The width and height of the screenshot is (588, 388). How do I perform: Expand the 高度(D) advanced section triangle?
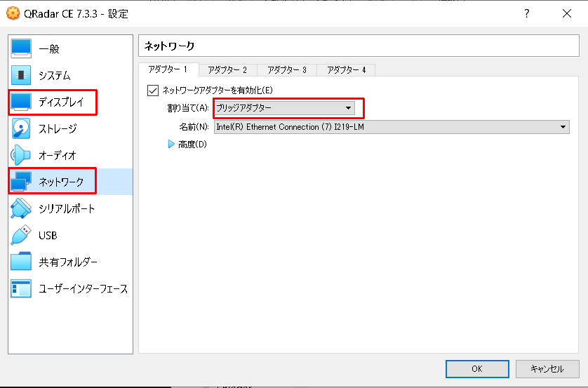pyautogui.click(x=171, y=144)
